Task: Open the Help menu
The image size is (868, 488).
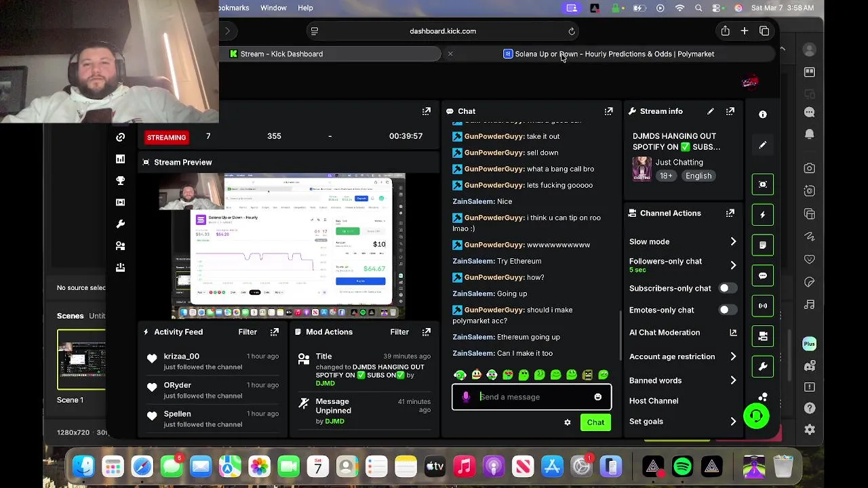Action: pos(305,8)
